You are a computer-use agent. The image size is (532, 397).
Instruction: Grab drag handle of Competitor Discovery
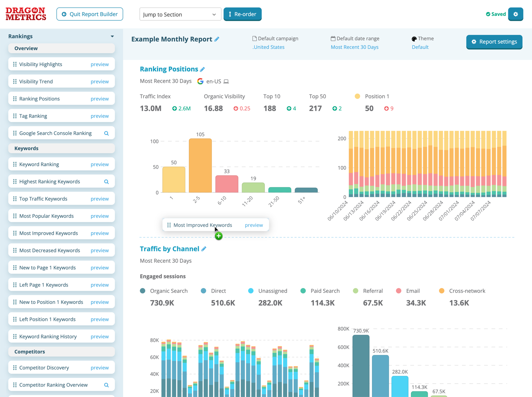pos(15,368)
